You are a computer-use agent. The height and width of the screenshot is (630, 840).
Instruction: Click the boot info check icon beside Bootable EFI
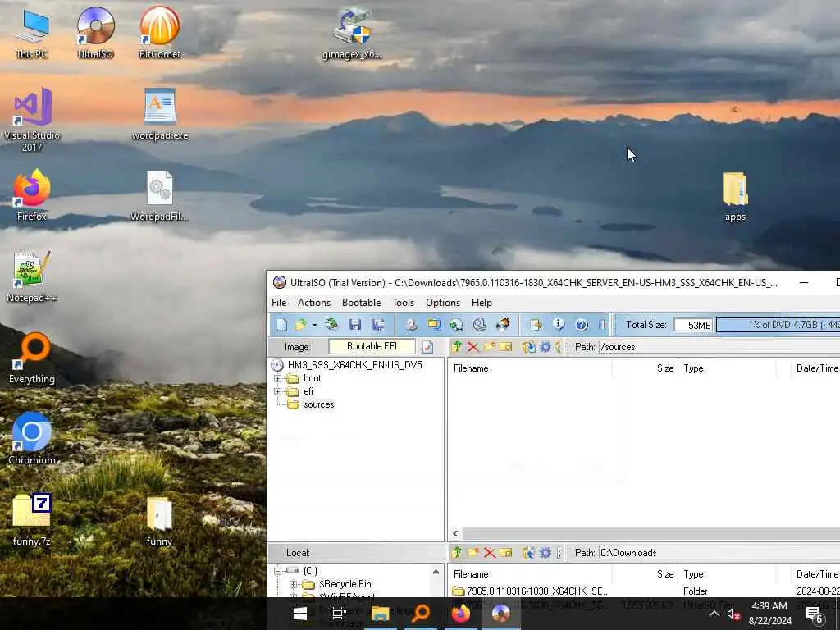(x=427, y=347)
